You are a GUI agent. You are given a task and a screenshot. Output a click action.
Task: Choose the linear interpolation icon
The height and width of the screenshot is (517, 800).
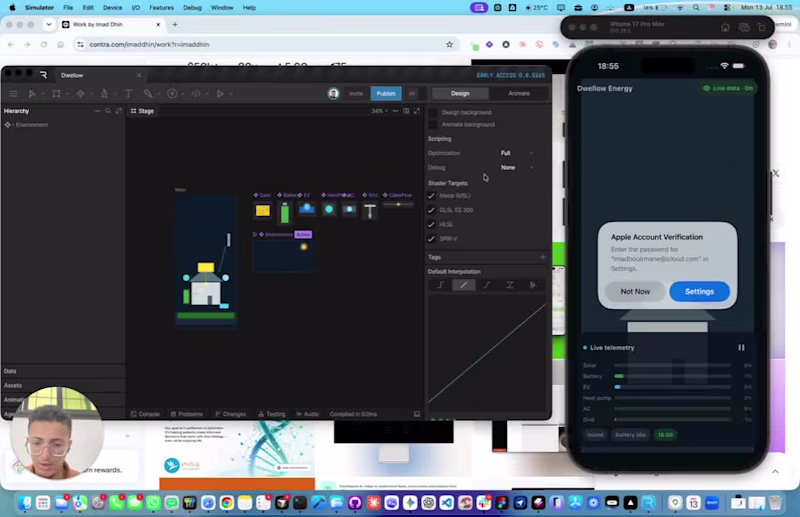pos(463,285)
